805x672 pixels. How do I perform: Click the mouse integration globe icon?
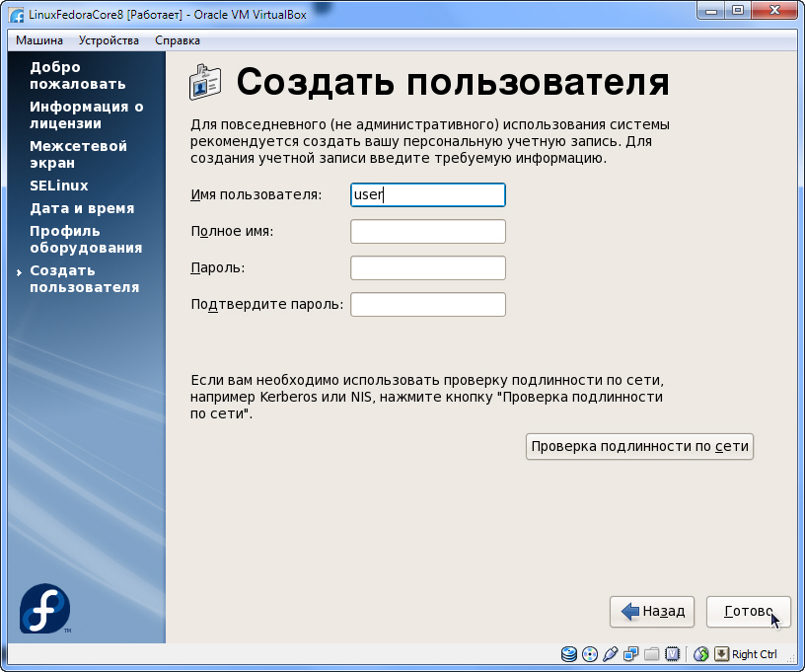tap(700, 654)
